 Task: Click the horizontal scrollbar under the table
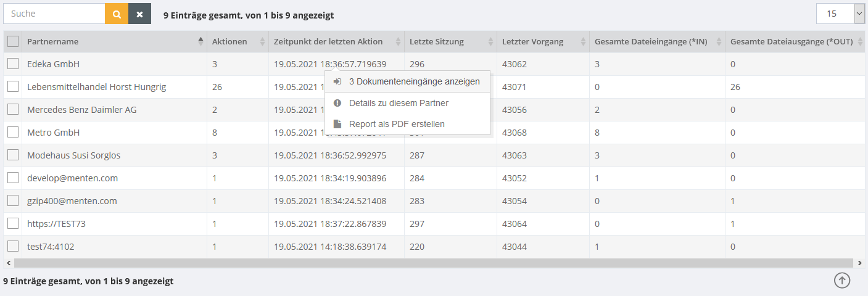(432, 263)
